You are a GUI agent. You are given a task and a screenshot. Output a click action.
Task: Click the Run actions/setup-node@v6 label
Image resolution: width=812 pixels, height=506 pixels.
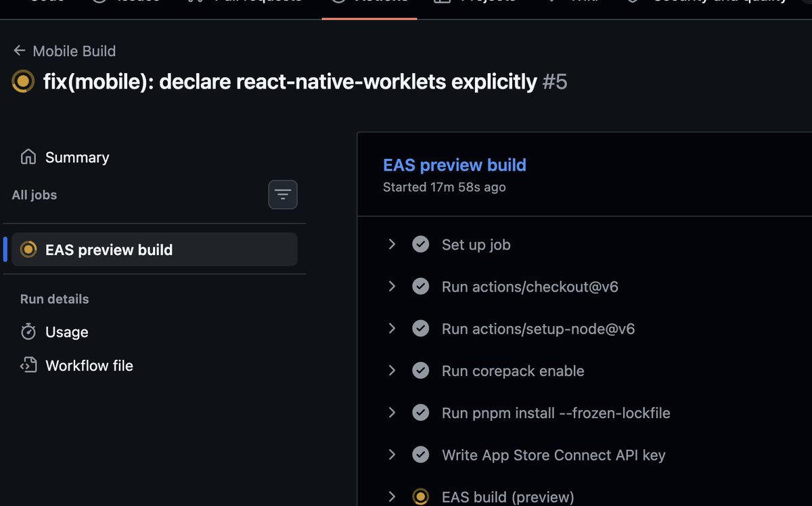click(539, 329)
